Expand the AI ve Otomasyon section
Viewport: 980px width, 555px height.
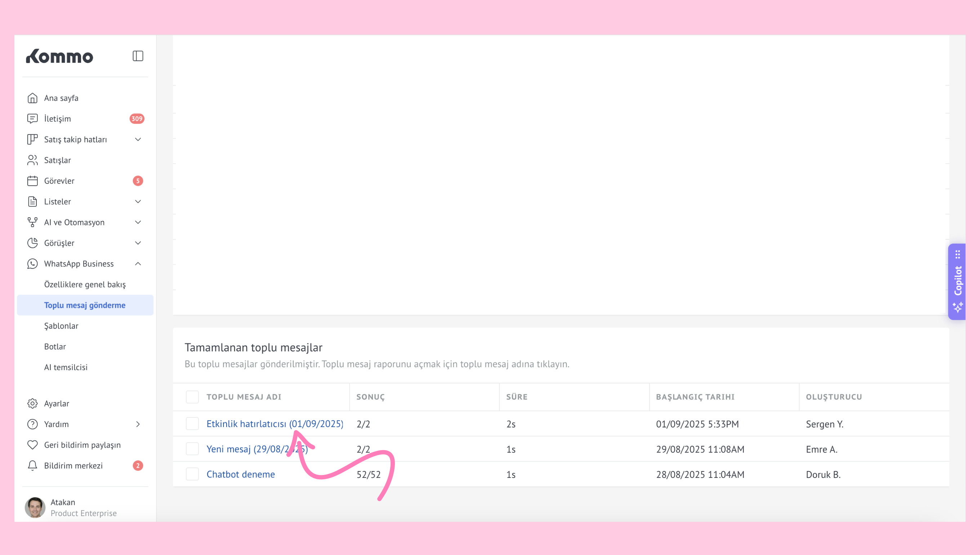pyautogui.click(x=138, y=222)
